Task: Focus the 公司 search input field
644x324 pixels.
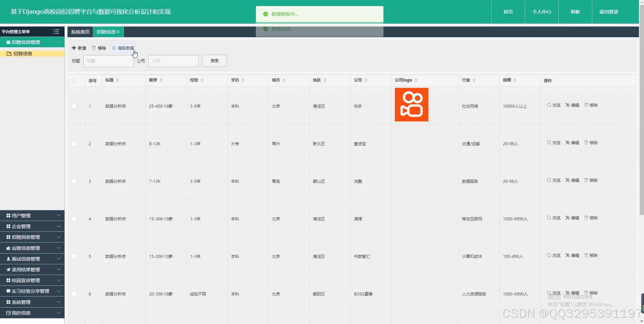Action: 174,61
